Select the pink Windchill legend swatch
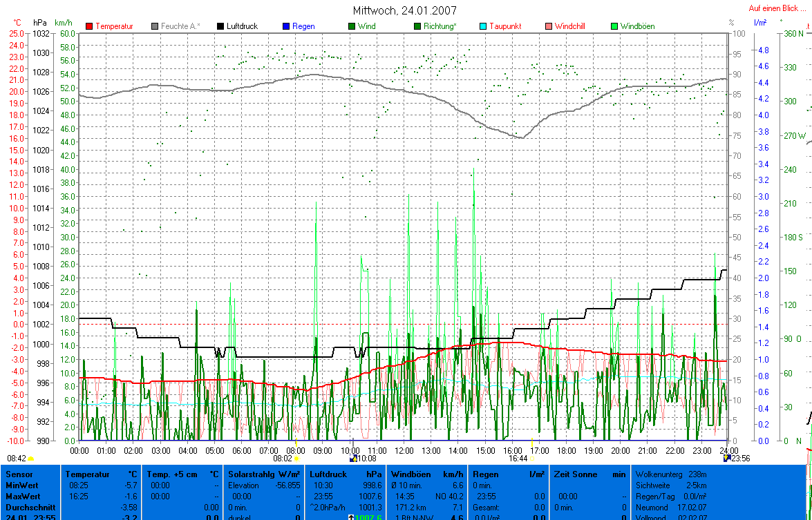The image size is (812, 520). click(x=549, y=26)
